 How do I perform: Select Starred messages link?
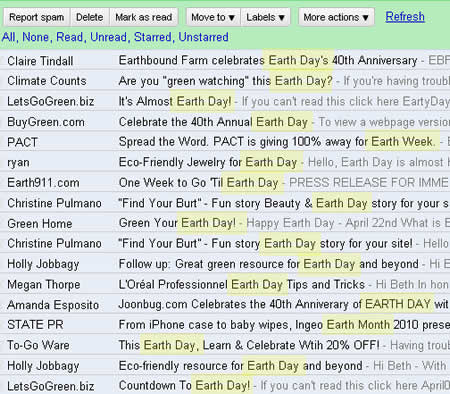click(152, 37)
